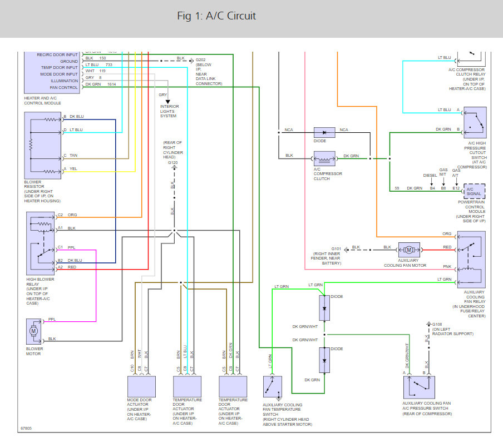Click the "DIESEL" connector variant label
Viewport: 503px width, 448px height.
pyautogui.click(x=430, y=176)
